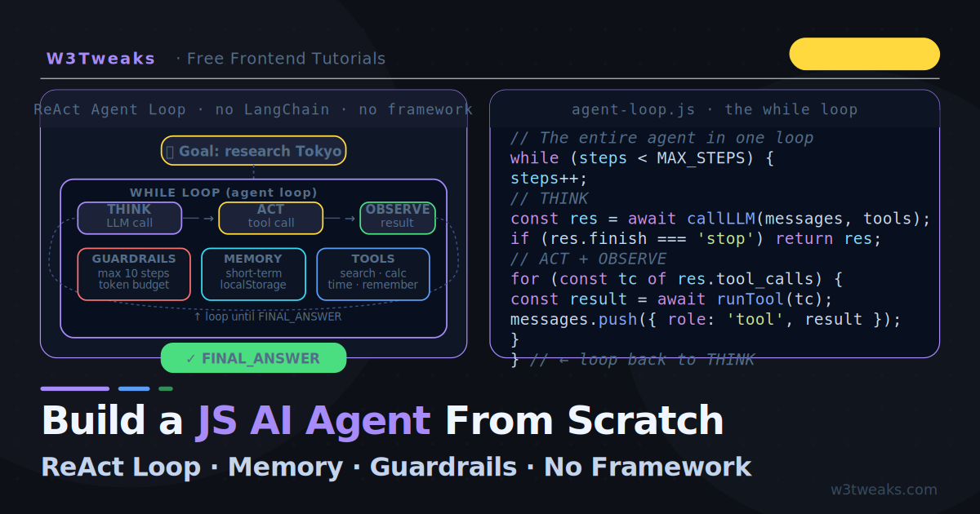Click the comment '// The entire agent in one loop'
This screenshot has width=980, height=514.
[x=661, y=138]
